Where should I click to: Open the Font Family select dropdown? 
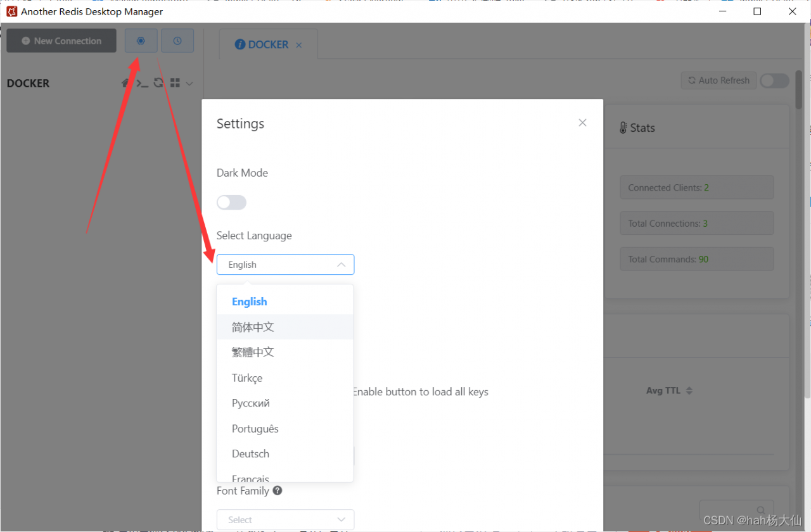[285, 520]
